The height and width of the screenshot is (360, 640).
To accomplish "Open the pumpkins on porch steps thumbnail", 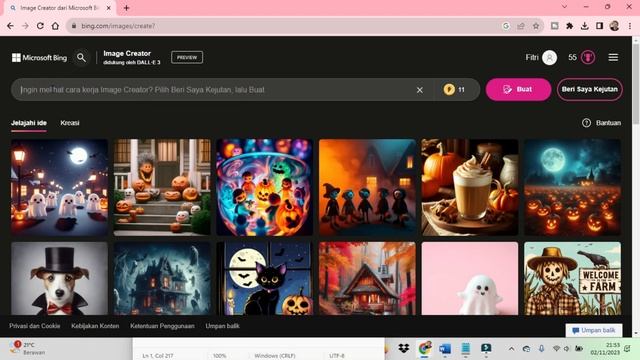I will [162, 187].
